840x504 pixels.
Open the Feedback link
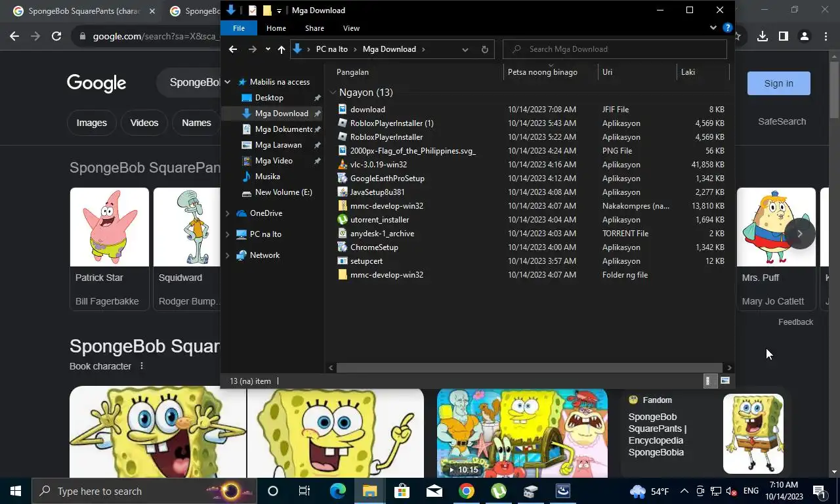click(795, 322)
